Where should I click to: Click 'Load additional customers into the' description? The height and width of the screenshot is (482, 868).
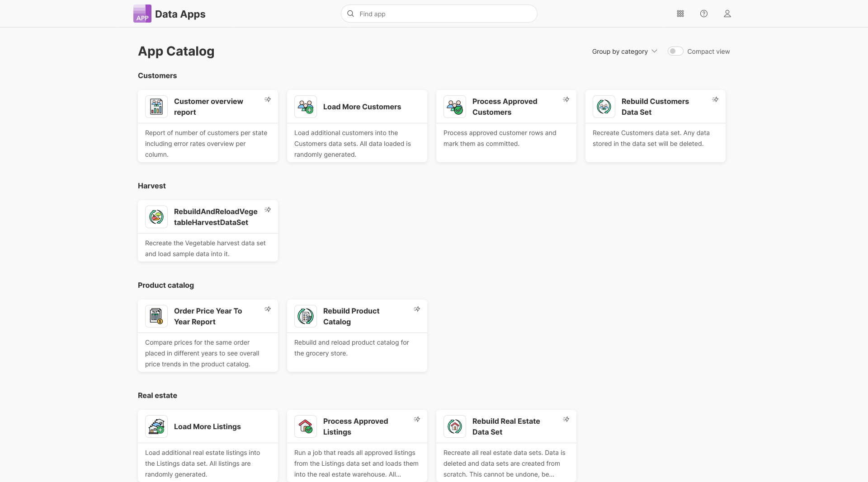click(353, 144)
